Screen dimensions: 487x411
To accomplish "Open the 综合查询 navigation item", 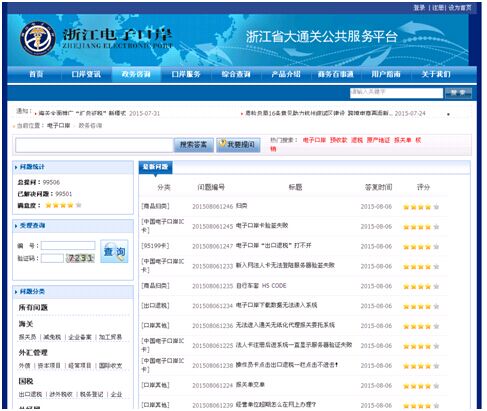I will [236, 74].
